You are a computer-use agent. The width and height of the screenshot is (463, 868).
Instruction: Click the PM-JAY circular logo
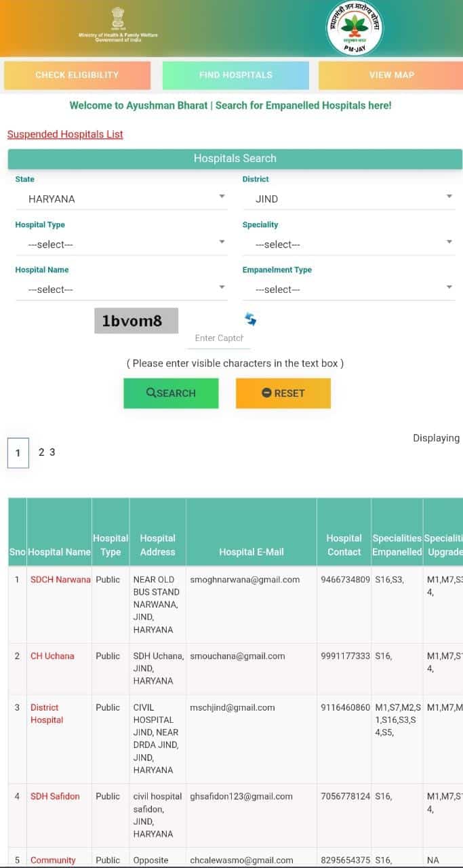pos(354,28)
